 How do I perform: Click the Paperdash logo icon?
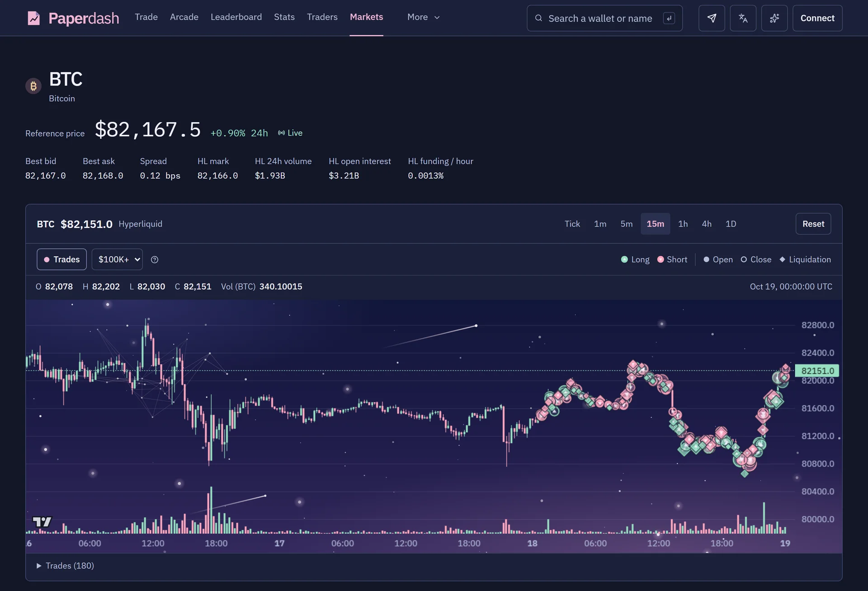pyautogui.click(x=34, y=18)
